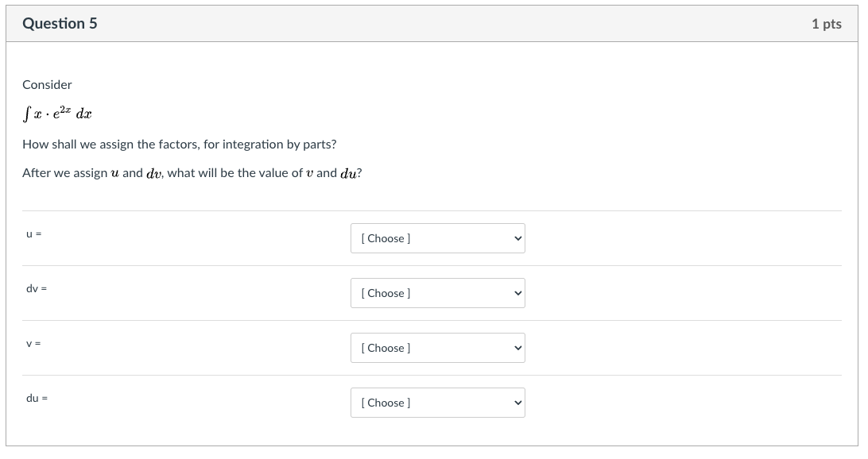Image resolution: width=868 pixels, height=459 pixels.
Task: Click the 'After we assign' sentence
Action: (x=191, y=173)
